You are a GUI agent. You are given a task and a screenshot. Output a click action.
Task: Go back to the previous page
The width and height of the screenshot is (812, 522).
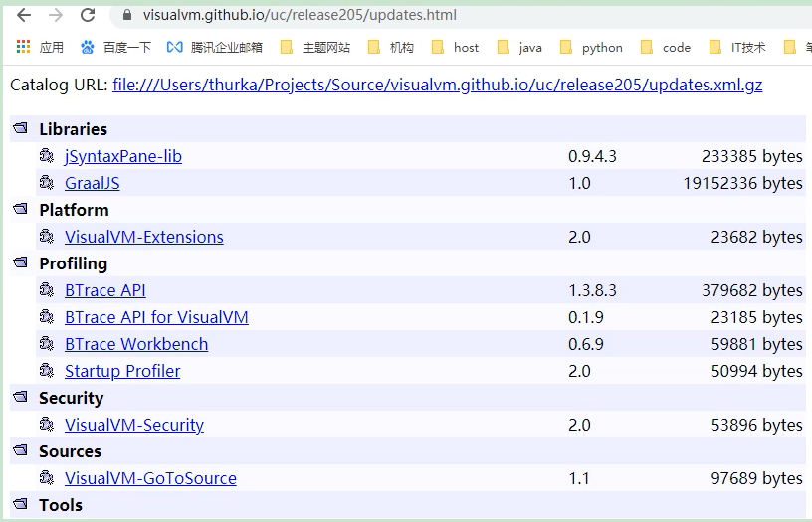coord(24,15)
